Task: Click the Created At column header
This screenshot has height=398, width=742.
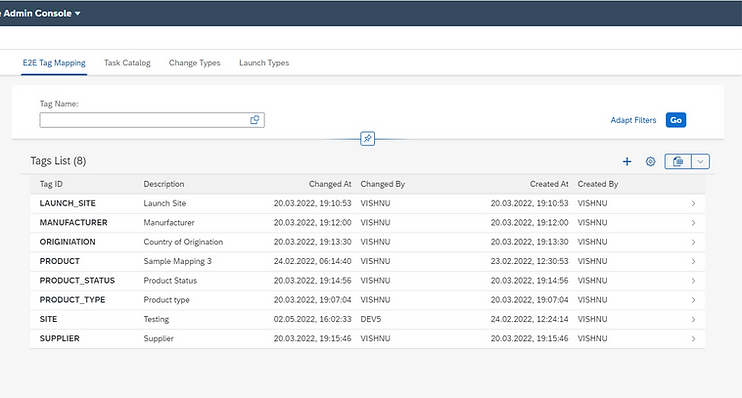Action: tap(549, 184)
